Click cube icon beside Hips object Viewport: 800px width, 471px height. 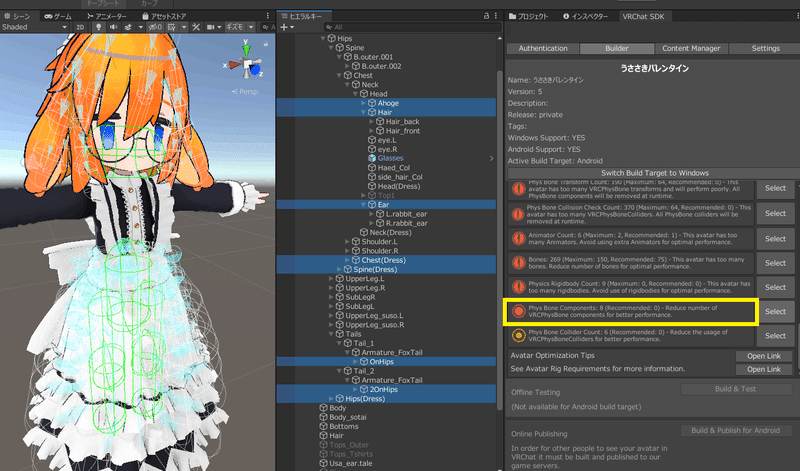pyautogui.click(x=332, y=38)
